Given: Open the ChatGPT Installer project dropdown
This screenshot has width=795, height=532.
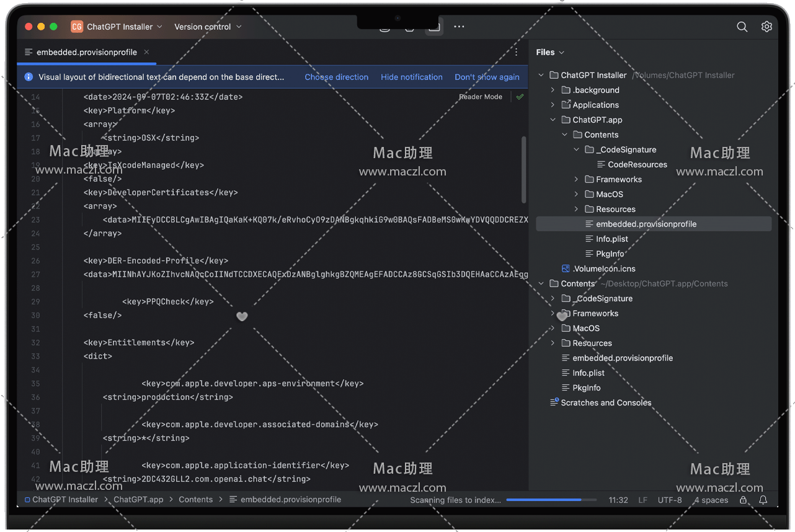Looking at the screenshot, I should pos(119,27).
